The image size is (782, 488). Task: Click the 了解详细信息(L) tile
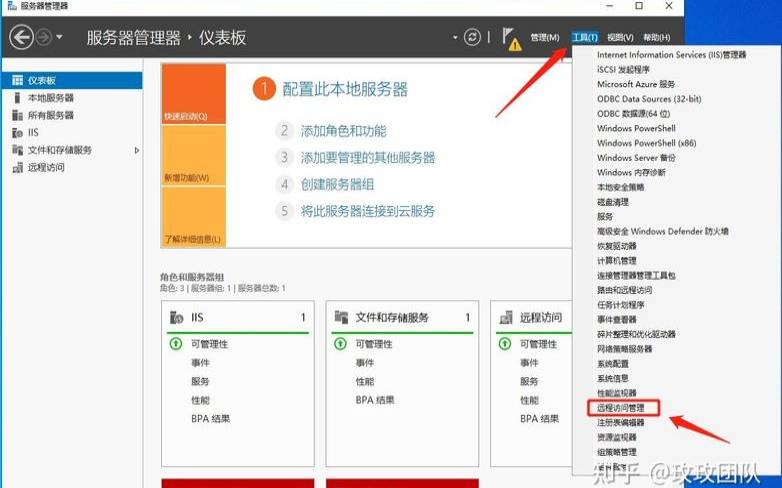(x=194, y=217)
